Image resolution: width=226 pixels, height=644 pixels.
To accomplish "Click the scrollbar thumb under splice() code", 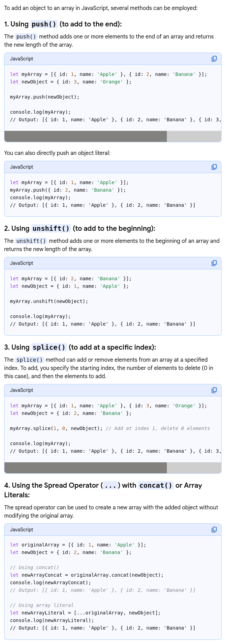I will tap(85, 468).
